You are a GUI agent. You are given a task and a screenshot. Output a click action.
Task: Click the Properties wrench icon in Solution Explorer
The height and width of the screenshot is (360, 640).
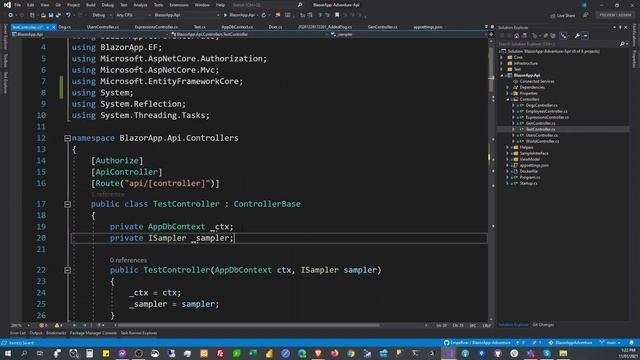coord(577,36)
